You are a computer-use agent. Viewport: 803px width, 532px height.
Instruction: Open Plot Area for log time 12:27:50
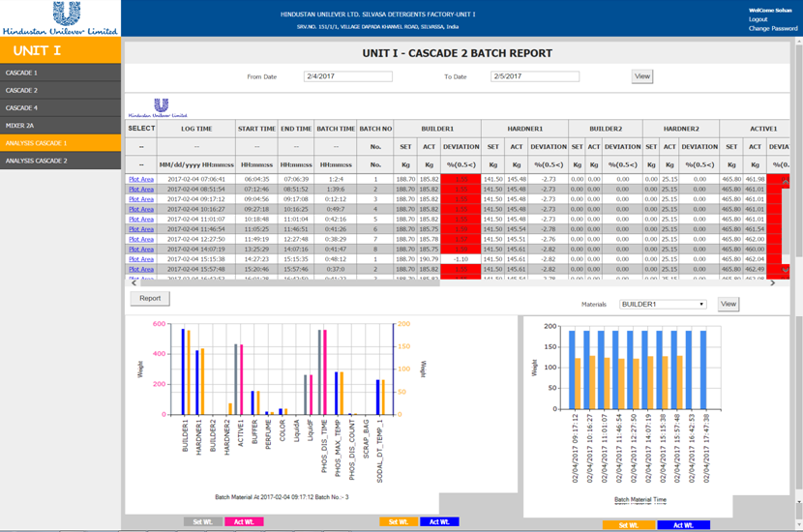(x=141, y=239)
